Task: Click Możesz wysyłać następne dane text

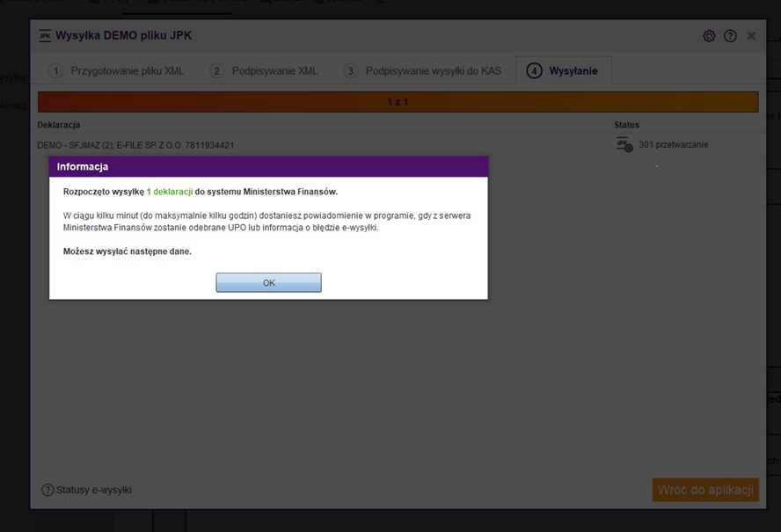Action: click(127, 251)
